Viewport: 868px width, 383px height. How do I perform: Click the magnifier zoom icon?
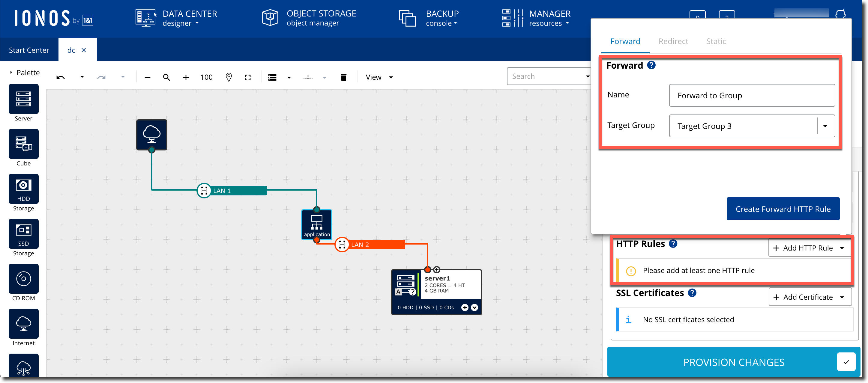[166, 77]
